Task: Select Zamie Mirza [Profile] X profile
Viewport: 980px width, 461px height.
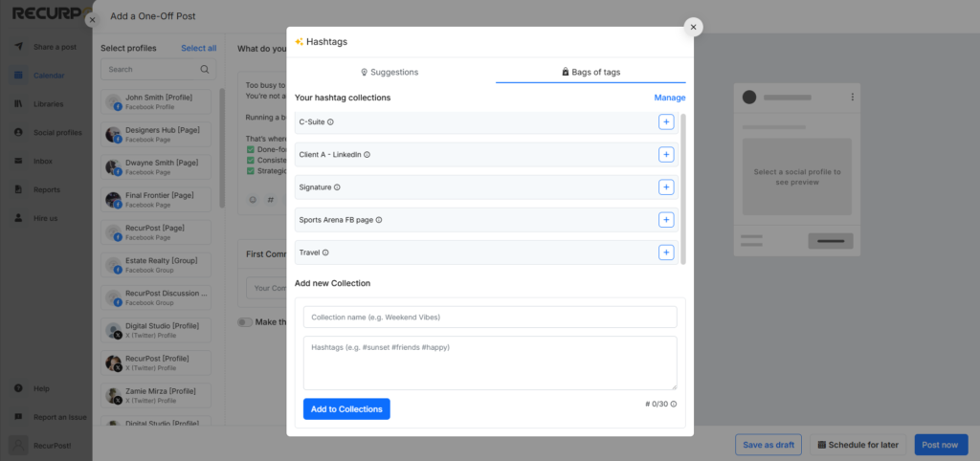Action: [x=156, y=395]
